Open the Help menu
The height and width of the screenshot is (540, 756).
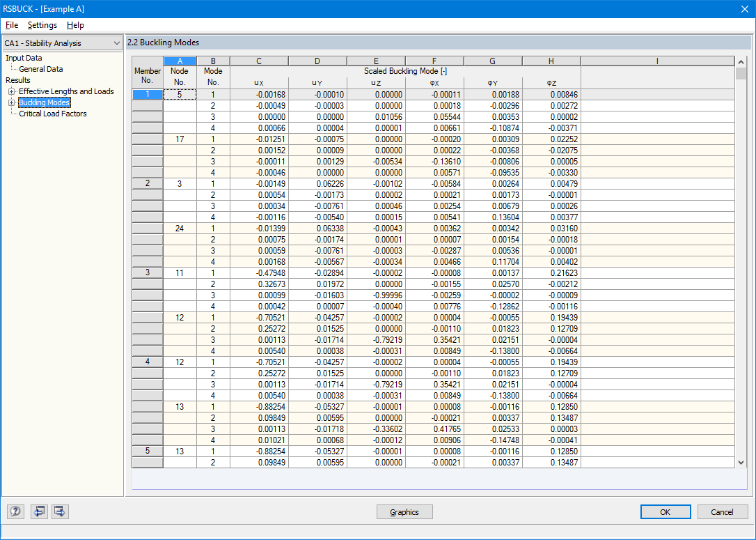pyautogui.click(x=75, y=25)
